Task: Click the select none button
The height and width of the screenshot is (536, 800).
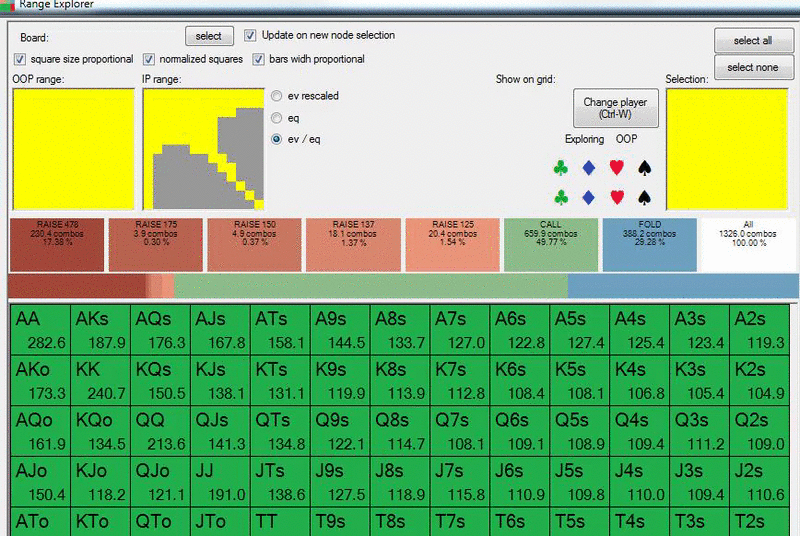Action: [753, 67]
